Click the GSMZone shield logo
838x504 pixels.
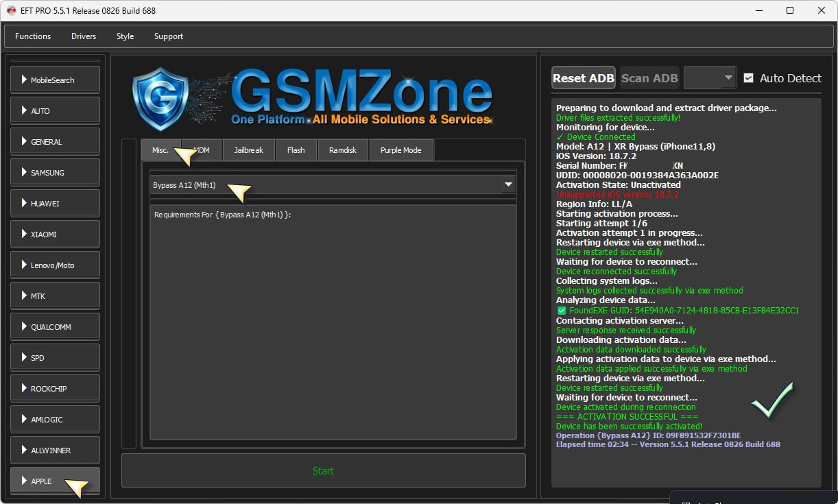[160, 99]
